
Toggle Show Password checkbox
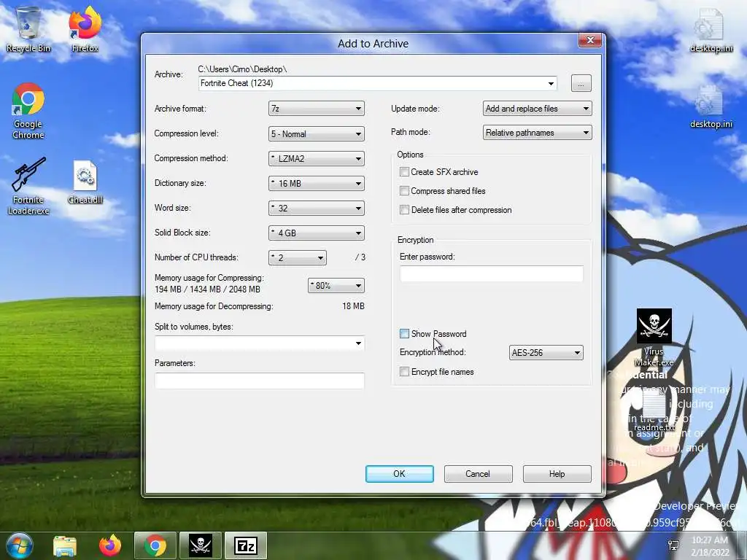[x=404, y=334]
